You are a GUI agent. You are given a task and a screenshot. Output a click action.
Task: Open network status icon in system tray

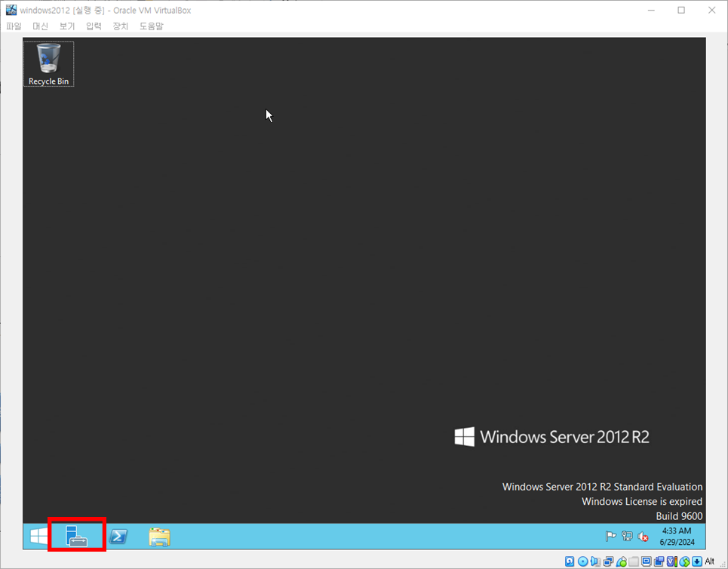click(x=627, y=537)
